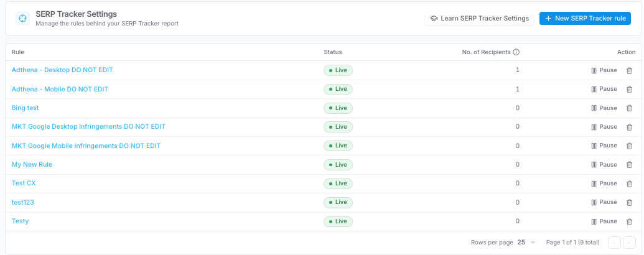Delete the Adthena - Desktop rule via trash icon
This screenshot has width=644, height=255.
(629, 71)
